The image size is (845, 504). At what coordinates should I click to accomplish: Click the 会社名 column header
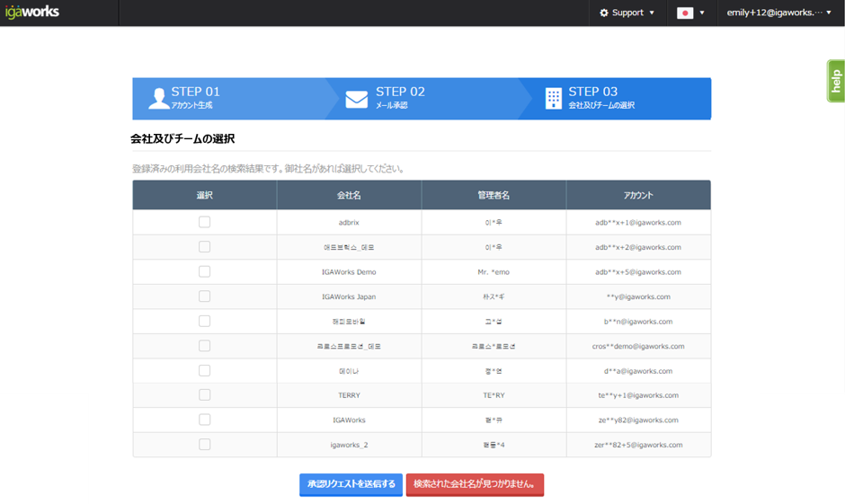click(349, 195)
